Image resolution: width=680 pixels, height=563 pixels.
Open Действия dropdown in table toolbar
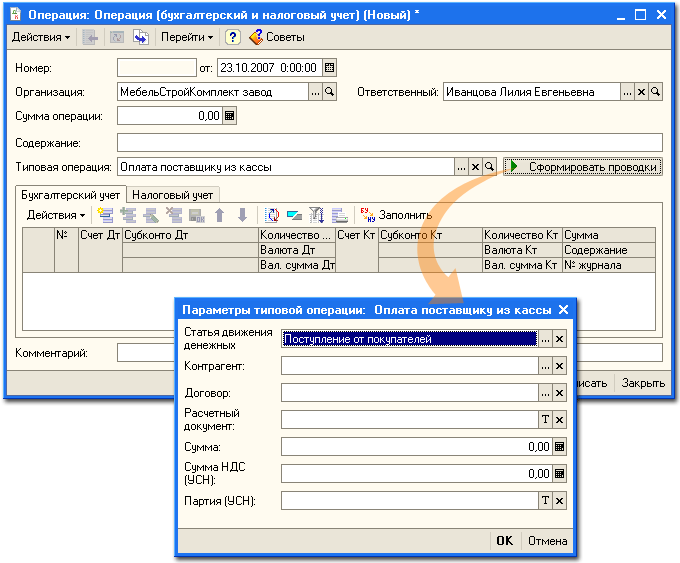point(55,214)
